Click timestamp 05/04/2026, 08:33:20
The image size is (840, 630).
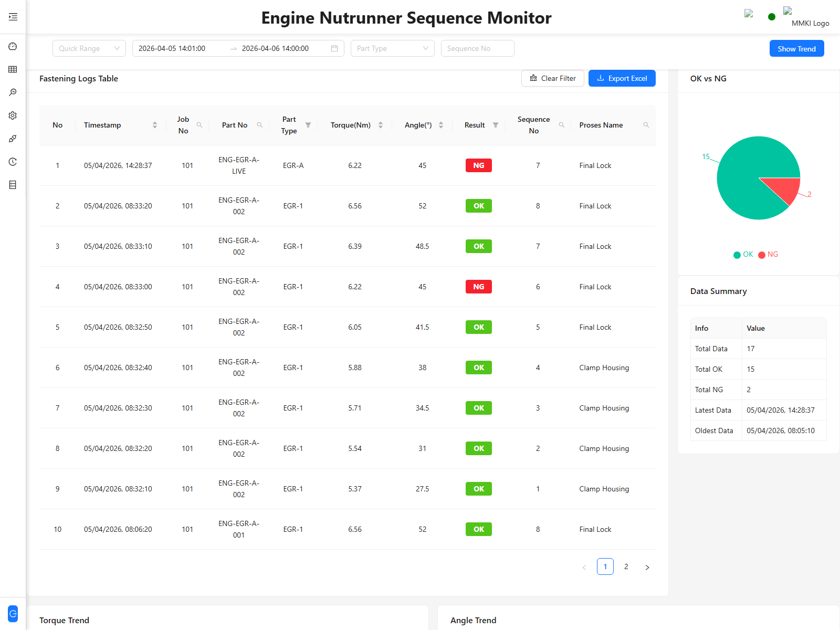(x=118, y=206)
